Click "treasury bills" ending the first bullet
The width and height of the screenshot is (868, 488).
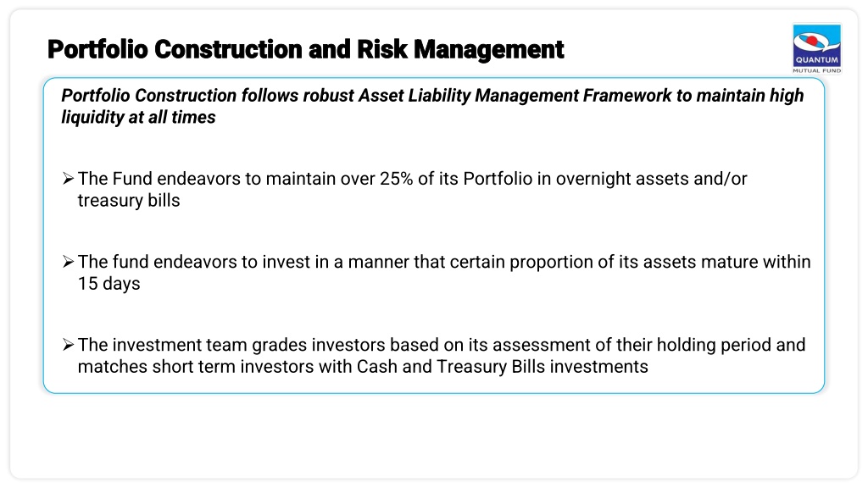coord(129,200)
